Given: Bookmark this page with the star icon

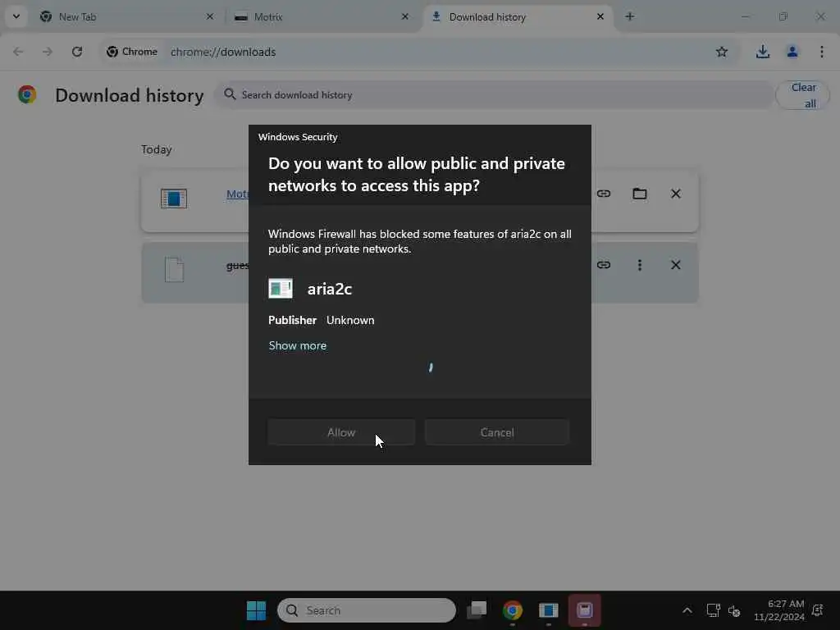Looking at the screenshot, I should tap(722, 52).
